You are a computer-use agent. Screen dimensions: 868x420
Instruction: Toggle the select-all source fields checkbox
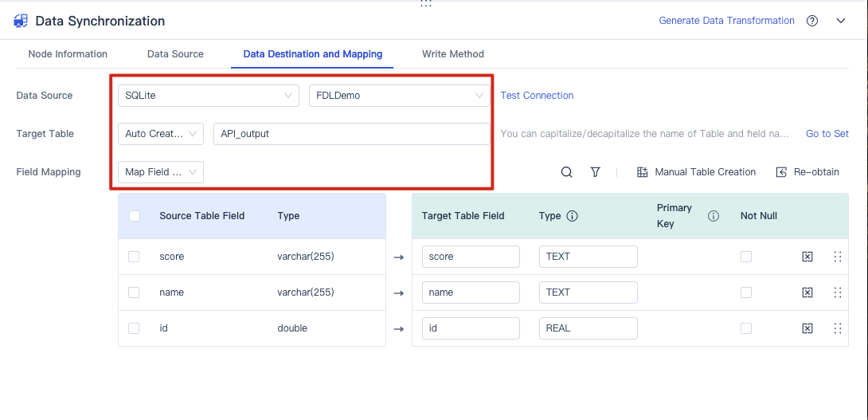pyautogui.click(x=135, y=216)
